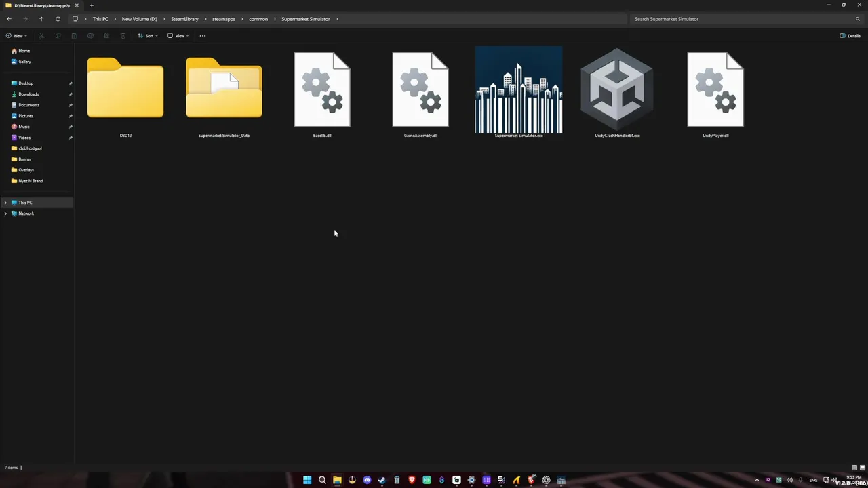This screenshot has width=868, height=488.
Task: Click 'New Volume (D:)' in the breadcrumb
Action: pos(139,19)
